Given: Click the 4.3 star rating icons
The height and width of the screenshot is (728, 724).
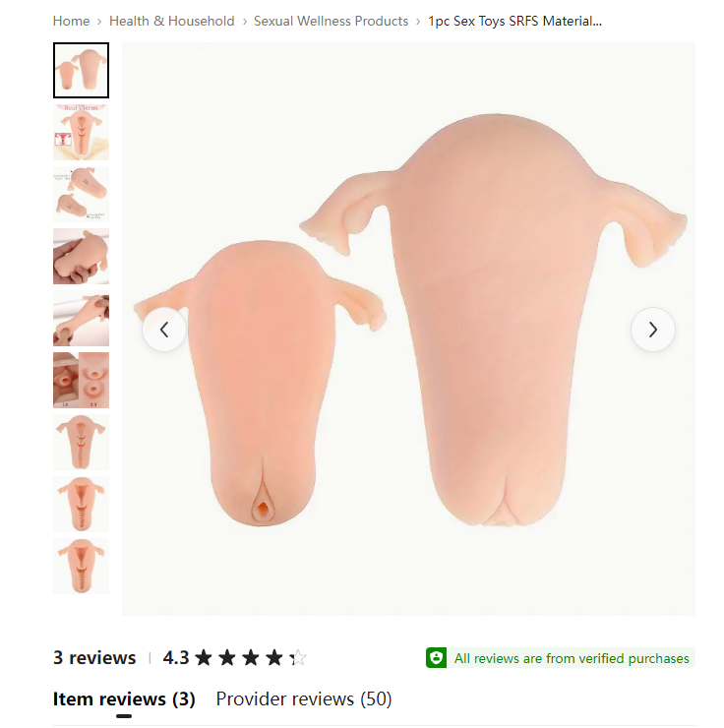Looking at the screenshot, I should tap(251, 658).
